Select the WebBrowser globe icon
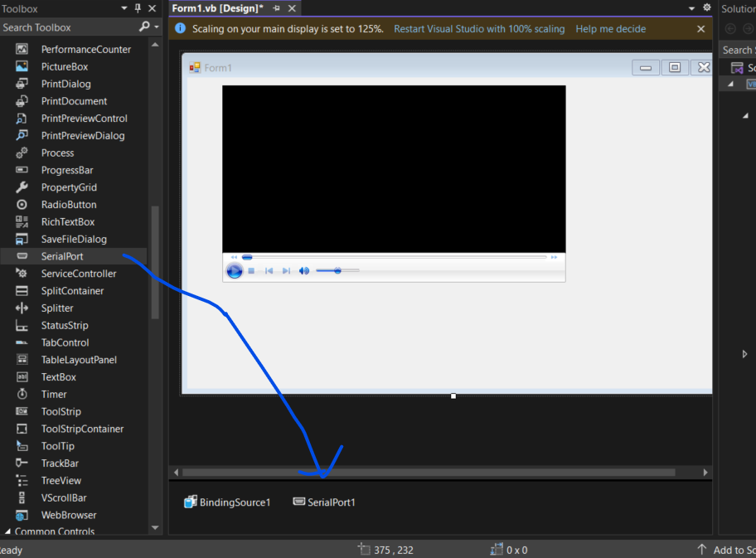The height and width of the screenshot is (558, 756). (x=22, y=515)
